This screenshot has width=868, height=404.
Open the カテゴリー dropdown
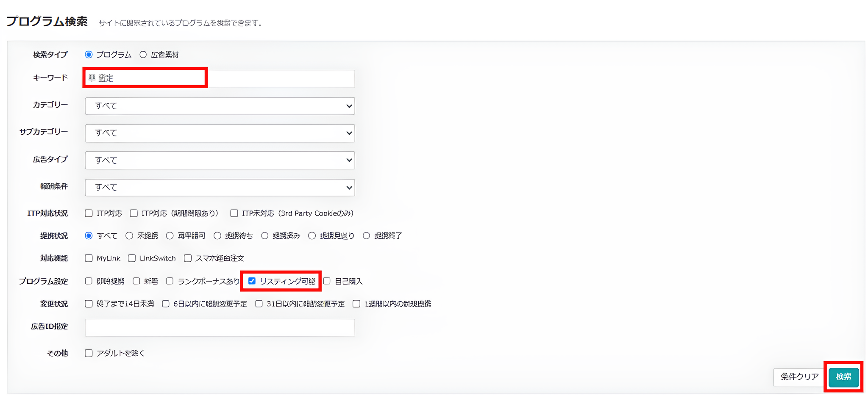click(220, 106)
